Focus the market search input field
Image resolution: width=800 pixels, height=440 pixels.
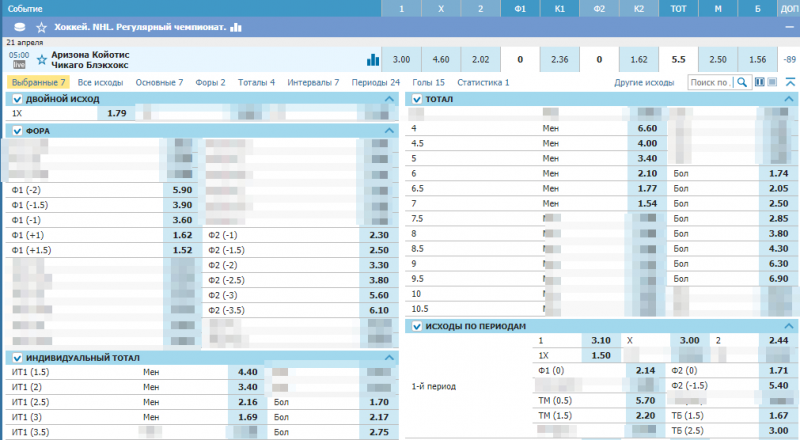point(711,83)
